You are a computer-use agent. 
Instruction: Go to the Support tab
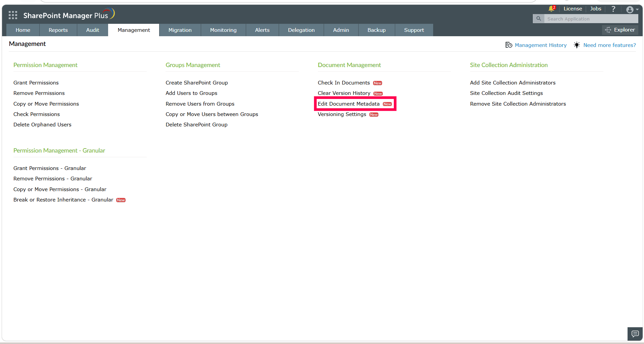(x=414, y=30)
